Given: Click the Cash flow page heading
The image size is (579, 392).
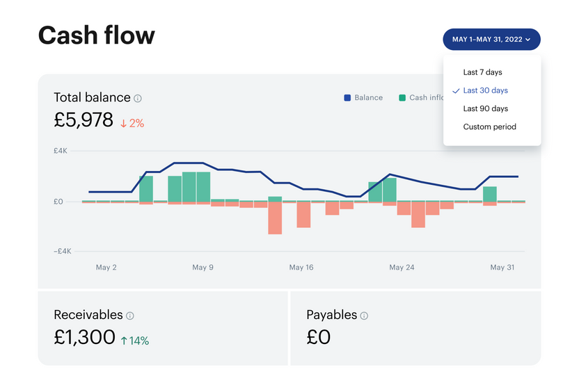Looking at the screenshot, I should [x=96, y=35].
